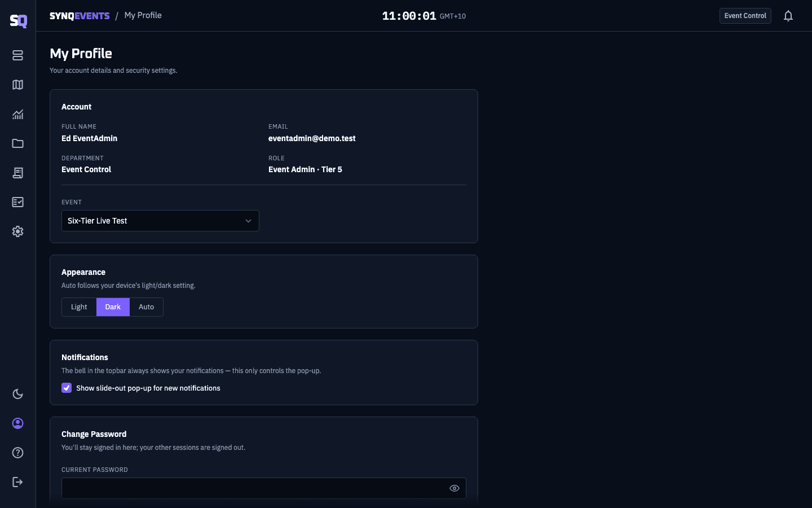The width and height of the screenshot is (812, 508).
Task: Open the settings gear in the sidebar
Action: (x=18, y=231)
